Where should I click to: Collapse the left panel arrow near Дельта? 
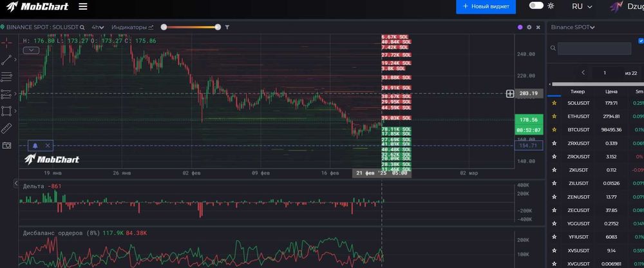point(16,184)
